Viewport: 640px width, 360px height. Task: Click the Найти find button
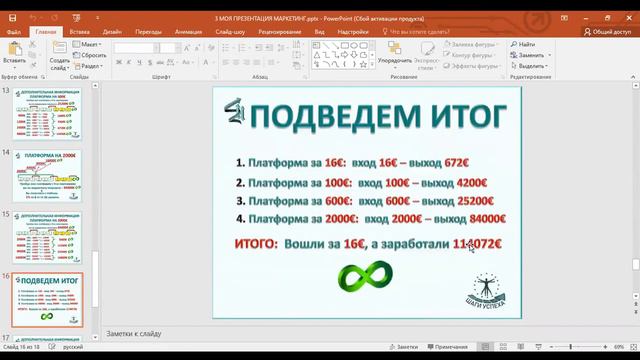[523, 44]
